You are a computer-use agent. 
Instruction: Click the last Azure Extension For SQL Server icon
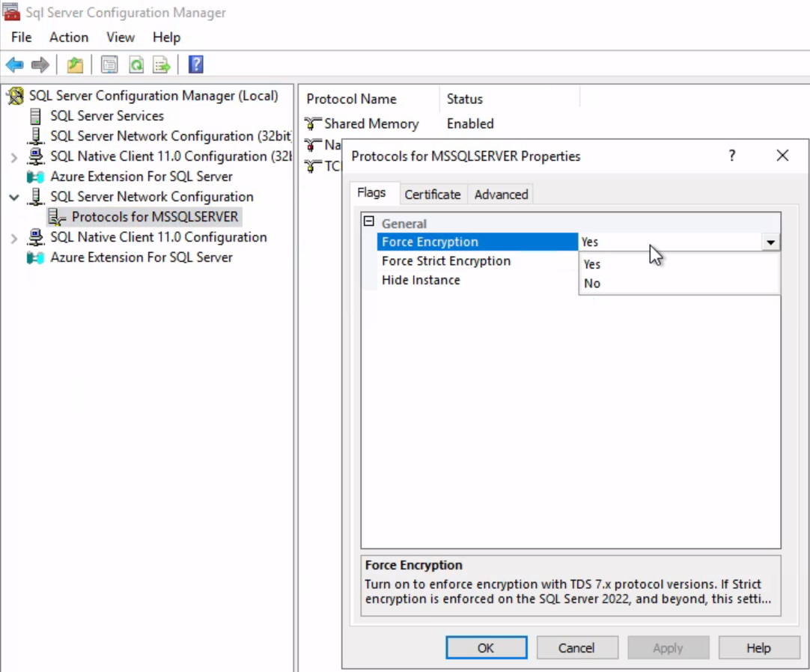click(x=35, y=257)
